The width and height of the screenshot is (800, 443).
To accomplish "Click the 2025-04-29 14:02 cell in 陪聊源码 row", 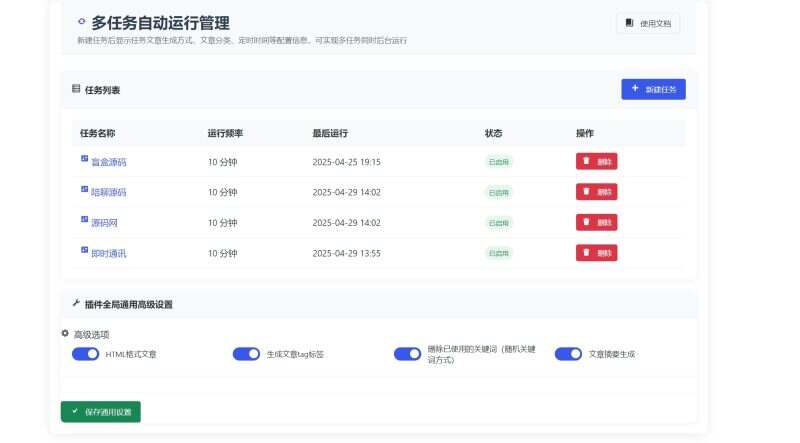I will [346, 192].
